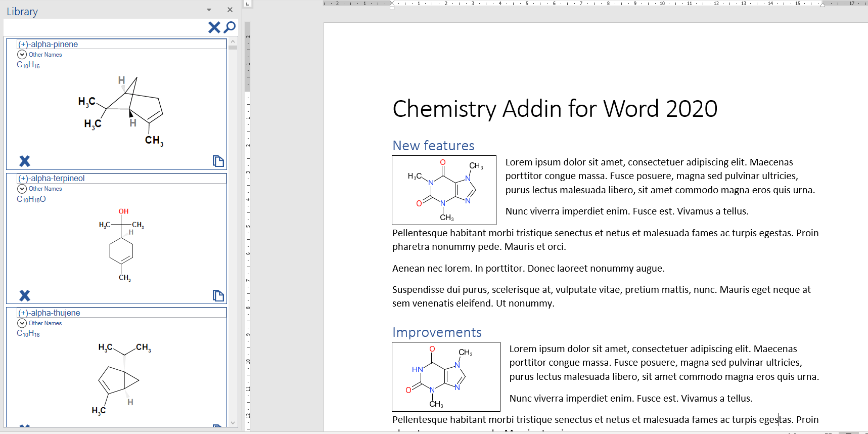This screenshot has width=868, height=434.
Task: Delete (+)-alpha-pinene from the library
Action: pyautogui.click(x=25, y=161)
